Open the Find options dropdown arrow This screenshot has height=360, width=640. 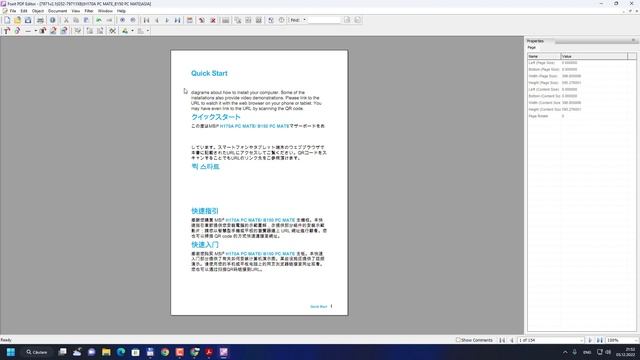(x=304, y=20)
